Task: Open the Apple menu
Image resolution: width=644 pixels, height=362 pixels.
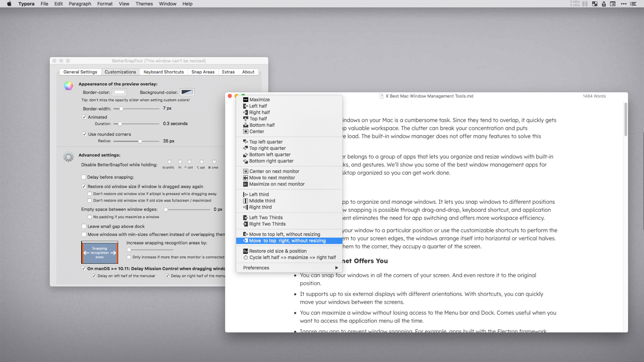Action: click(9, 4)
